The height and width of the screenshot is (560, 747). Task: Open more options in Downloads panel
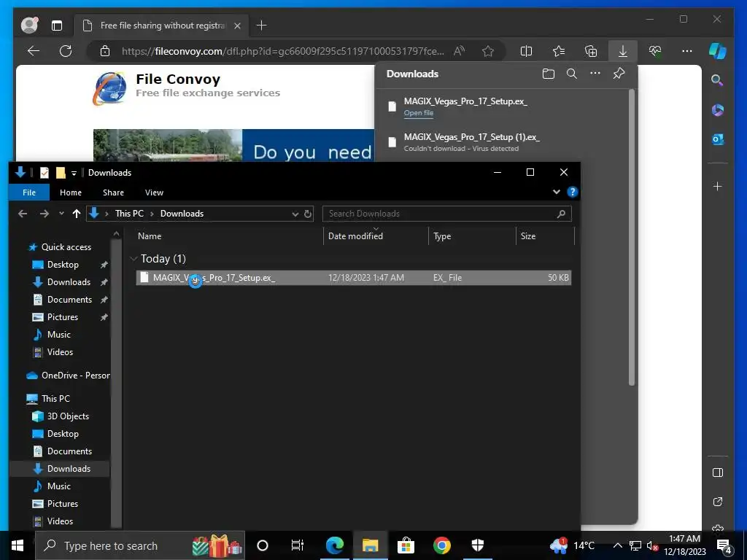595,74
